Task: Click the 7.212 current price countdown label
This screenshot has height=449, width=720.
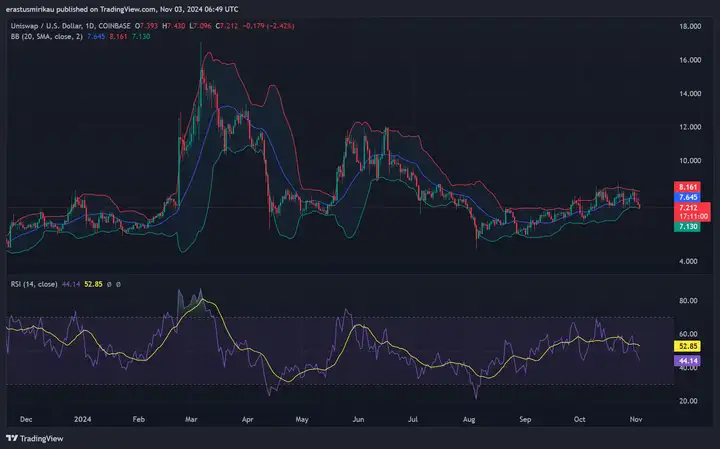Action: point(692,212)
